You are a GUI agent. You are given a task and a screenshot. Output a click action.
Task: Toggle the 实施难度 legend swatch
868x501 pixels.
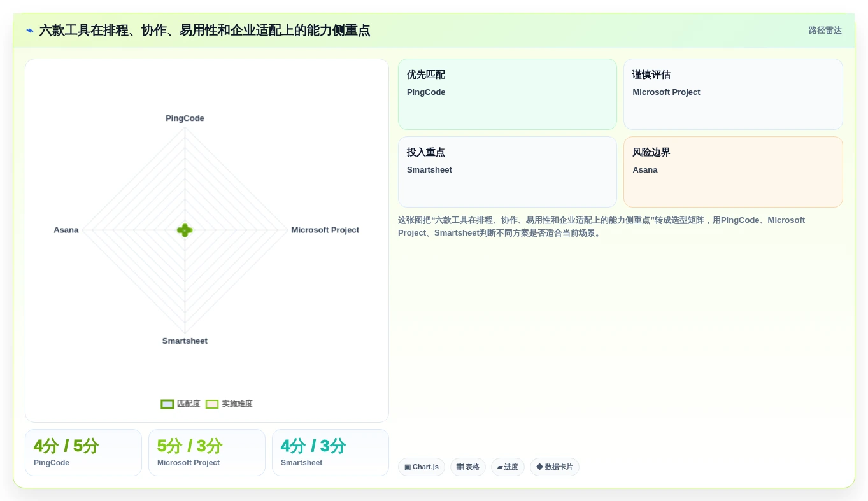[212, 404]
